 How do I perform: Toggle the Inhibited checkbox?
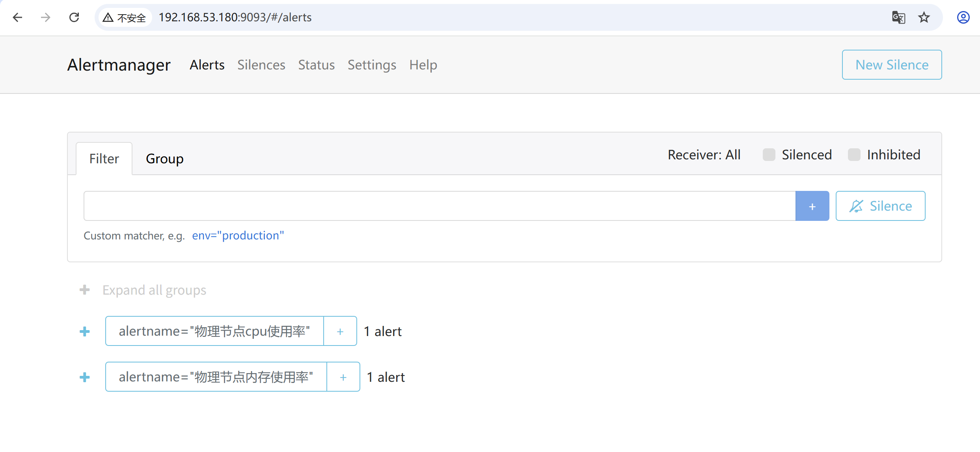coord(854,155)
